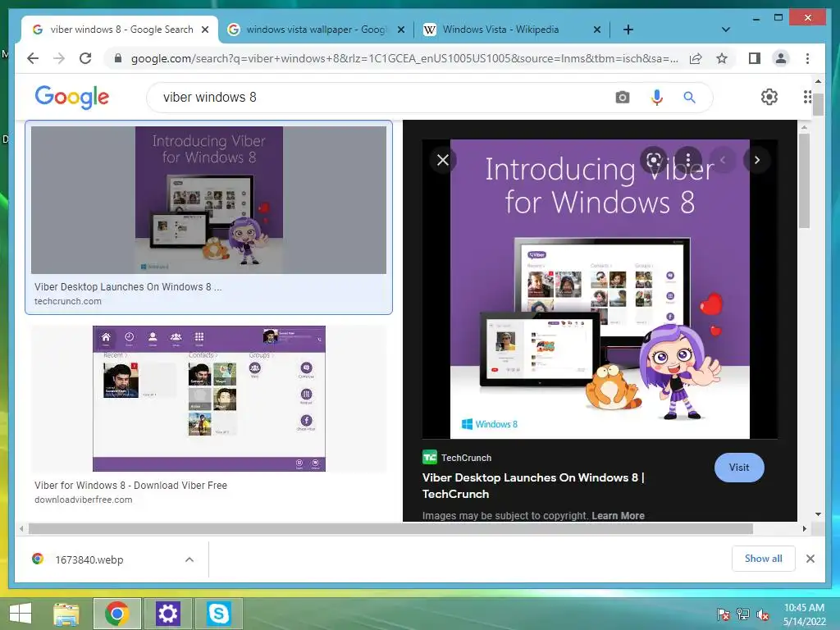This screenshot has width=840, height=630.
Task: Search by image with the camera icon
Action: click(x=622, y=98)
